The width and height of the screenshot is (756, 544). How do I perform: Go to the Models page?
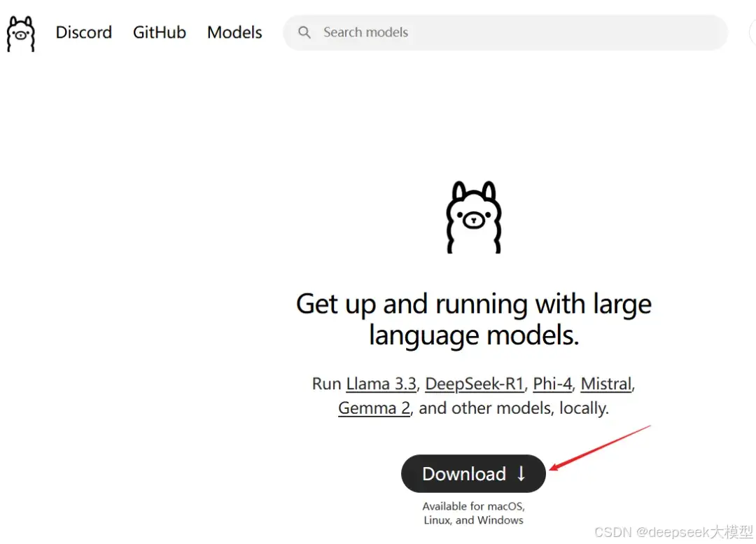tap(234, 32)
